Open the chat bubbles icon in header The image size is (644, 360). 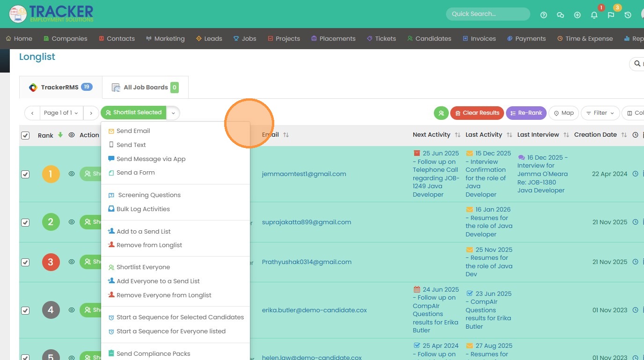click(560, 15)
